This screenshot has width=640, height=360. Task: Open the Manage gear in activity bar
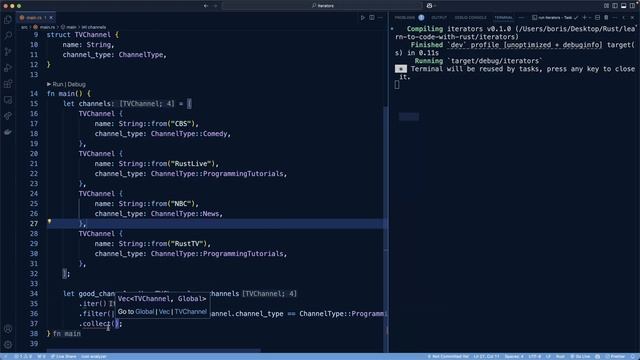[8, 344]
